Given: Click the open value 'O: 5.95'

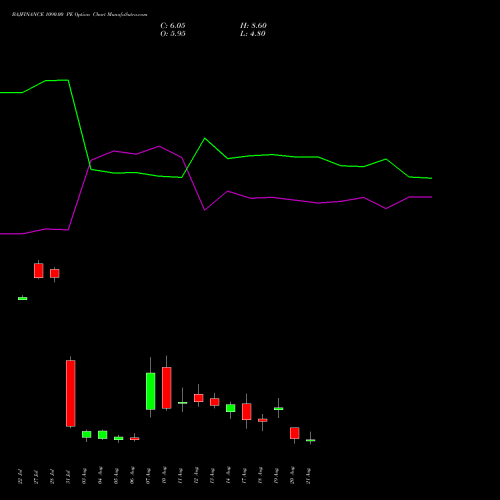Looking at the screenshot, I should click(x=173, y=34).
